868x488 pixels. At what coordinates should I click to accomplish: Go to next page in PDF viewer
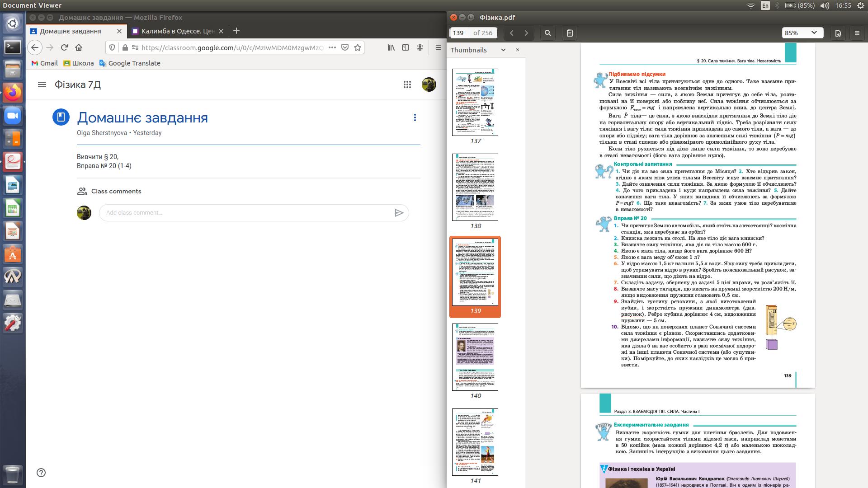pyautogui.click(x=526, y=33)
